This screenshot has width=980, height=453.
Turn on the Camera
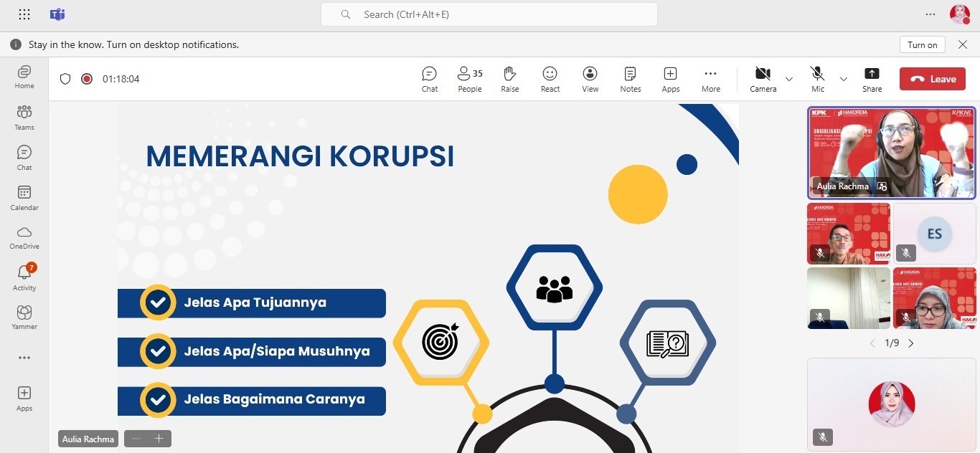[x=763, y=79]
